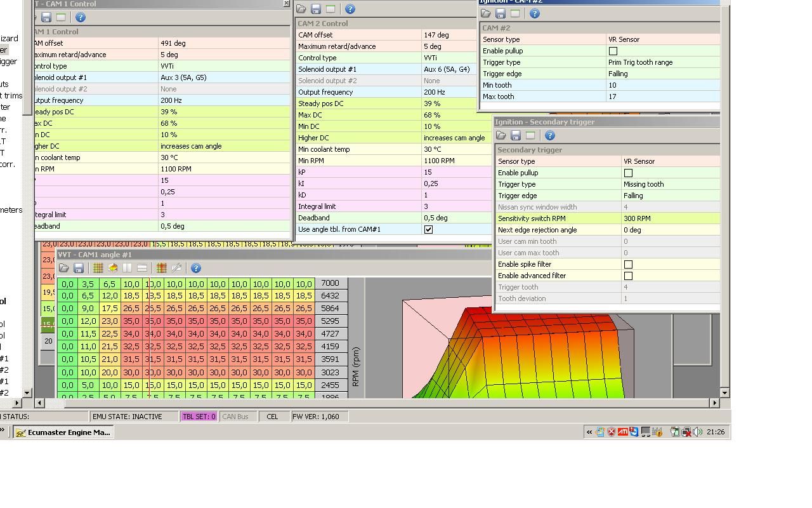Open file in Ignition CAM #2 toolbar
The width and height of the screenshot is (812, 508).
click(x=486, y=14)
